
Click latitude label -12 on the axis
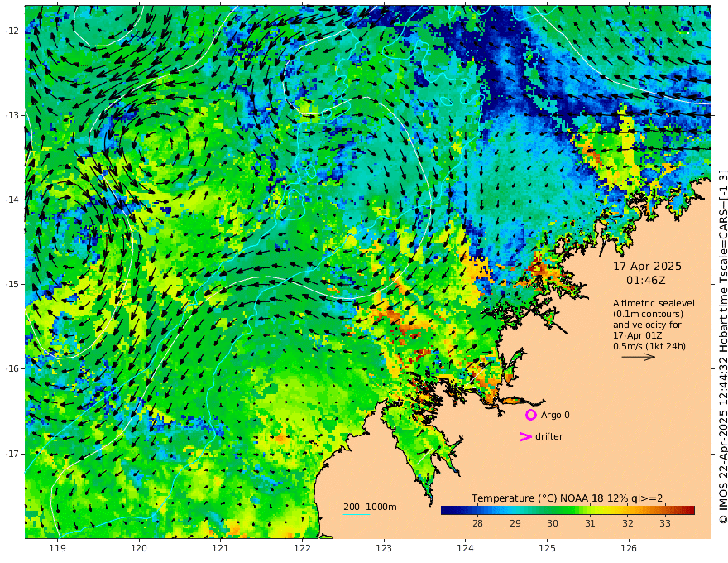click(12, 31)
